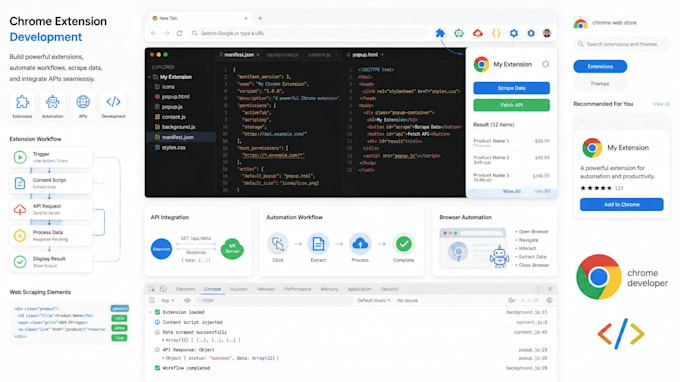The height and width of the screenshot is (382, 680).
Task: Click the Extensions puzzle icon card on left panel
Action: (x=22, y=104)
